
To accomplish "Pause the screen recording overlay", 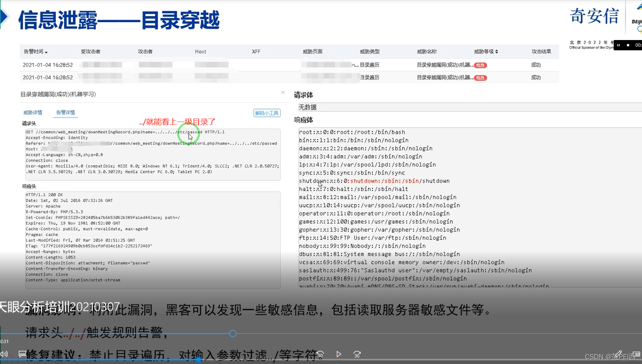I will 618,45.
